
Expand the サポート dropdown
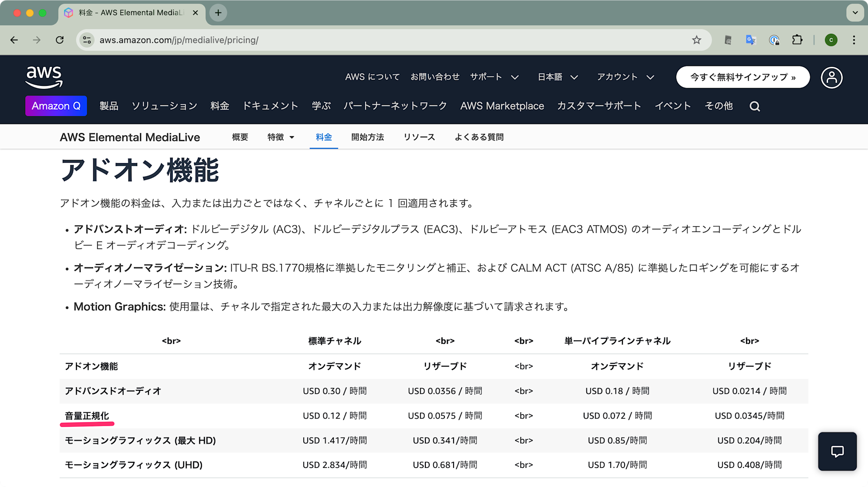click(494, 77)
